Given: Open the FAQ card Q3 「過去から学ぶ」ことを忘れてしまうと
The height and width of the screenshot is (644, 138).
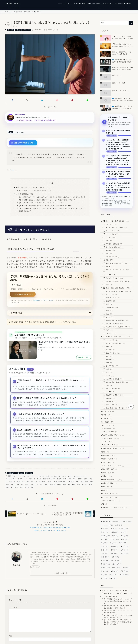Looking at the screenshot, I should click(50, 417).
